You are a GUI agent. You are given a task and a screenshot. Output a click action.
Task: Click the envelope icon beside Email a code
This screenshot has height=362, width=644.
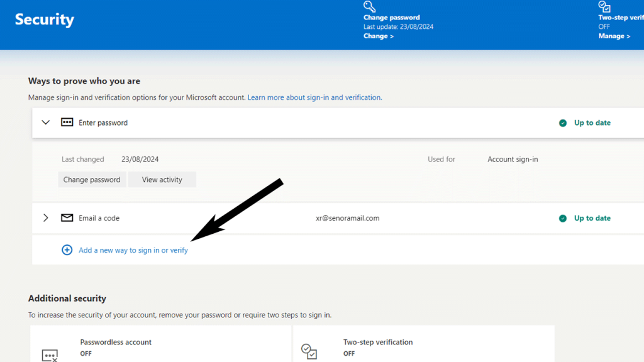(67, 218)
